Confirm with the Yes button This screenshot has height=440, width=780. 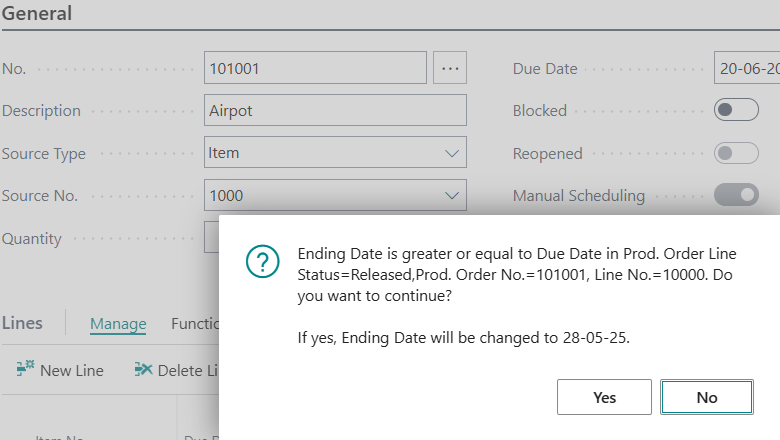[x=604, y=397]
